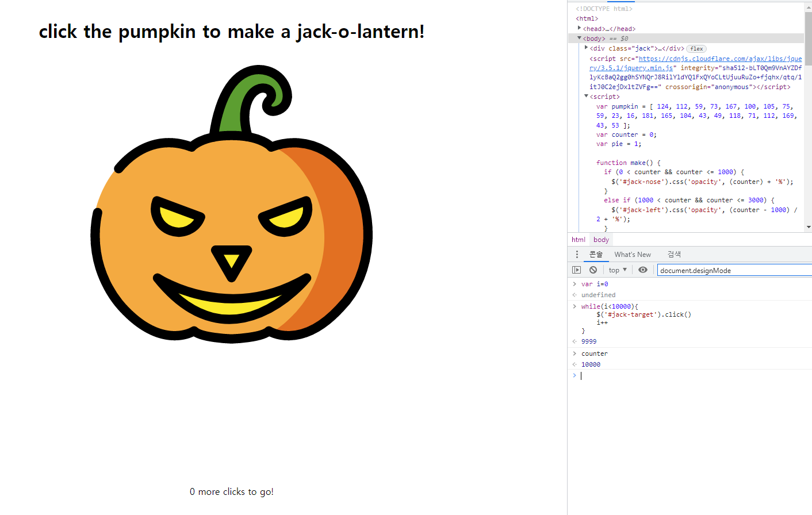Screen dimensions: 812x515
Task: Select the '10000' console output value
Action: pos(591,364)
